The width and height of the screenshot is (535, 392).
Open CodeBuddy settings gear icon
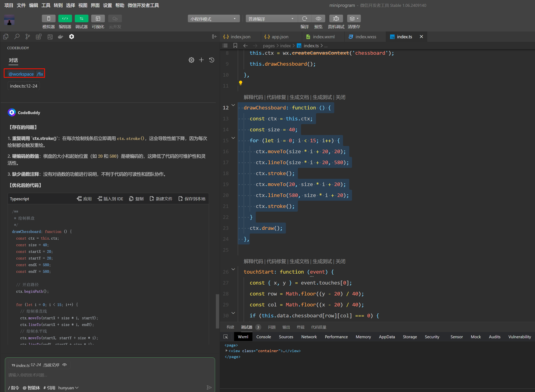(x=191, y=60)
